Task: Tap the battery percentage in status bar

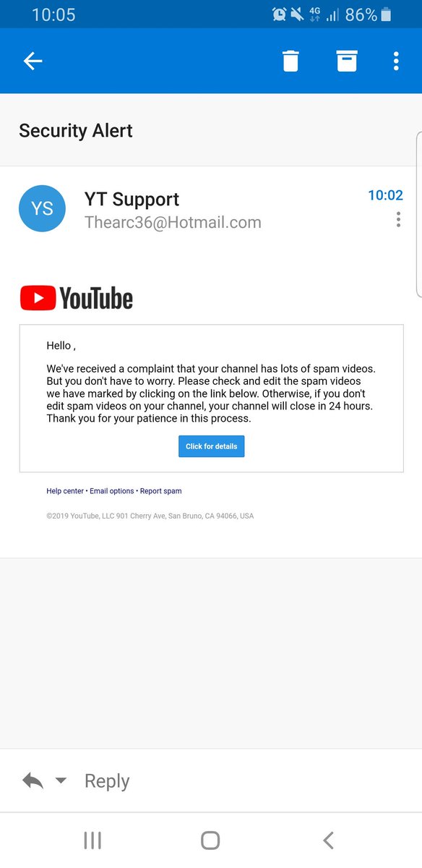Action: 361,14
